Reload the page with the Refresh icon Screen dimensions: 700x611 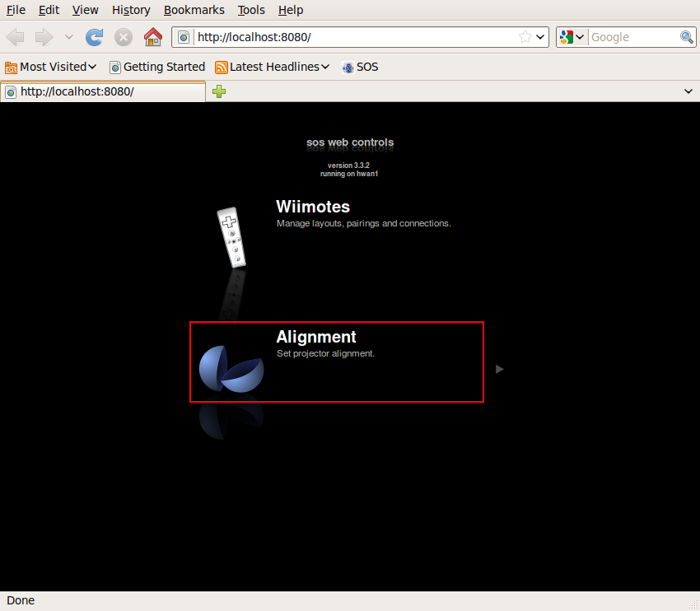94,37
